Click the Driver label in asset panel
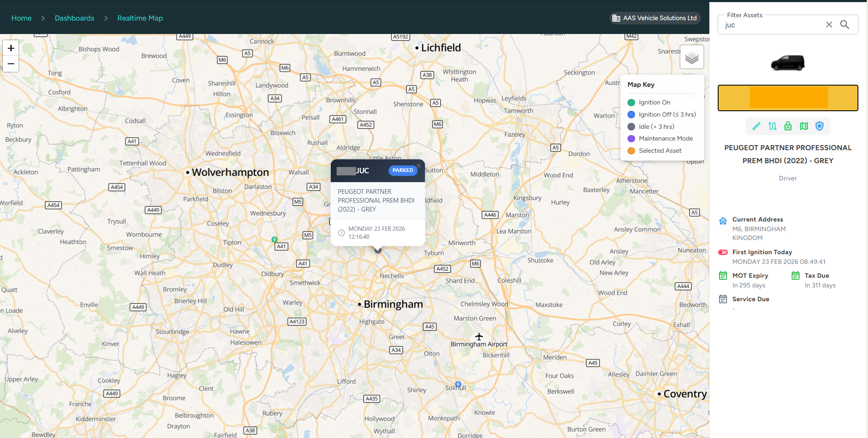The height and width of the screenshot is (438, 868). coord(788,178)
